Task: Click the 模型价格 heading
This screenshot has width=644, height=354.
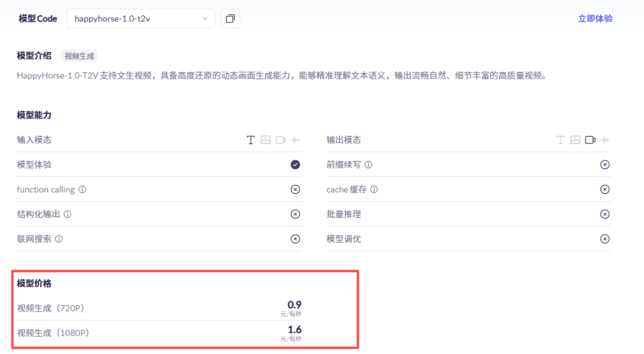Action: [34, 284]
